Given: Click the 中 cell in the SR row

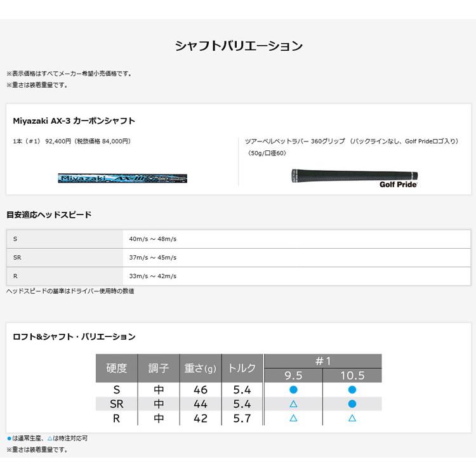Looking at the screenshot, I should coord(159,404).
